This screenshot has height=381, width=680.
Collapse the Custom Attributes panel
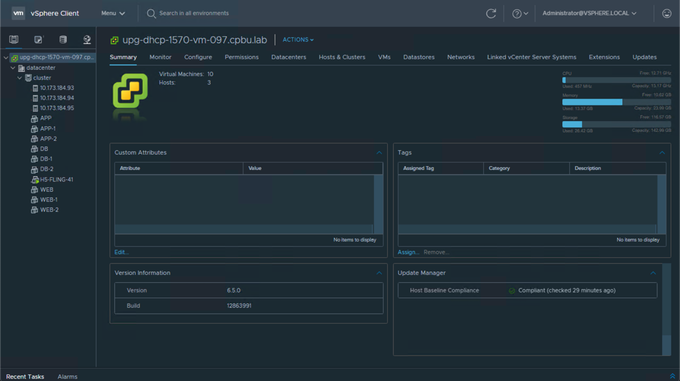tap(379, 153)
